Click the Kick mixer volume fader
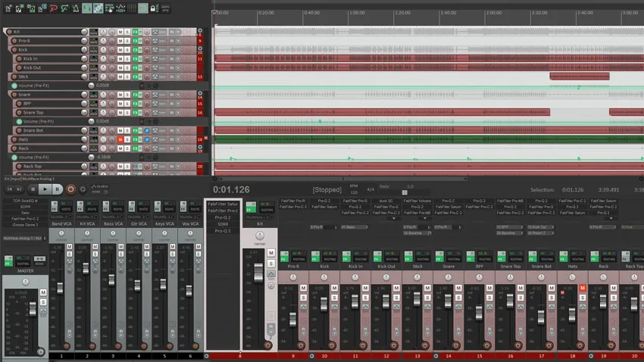The height and width of the screenshot is (362, 644). point(324,304)
